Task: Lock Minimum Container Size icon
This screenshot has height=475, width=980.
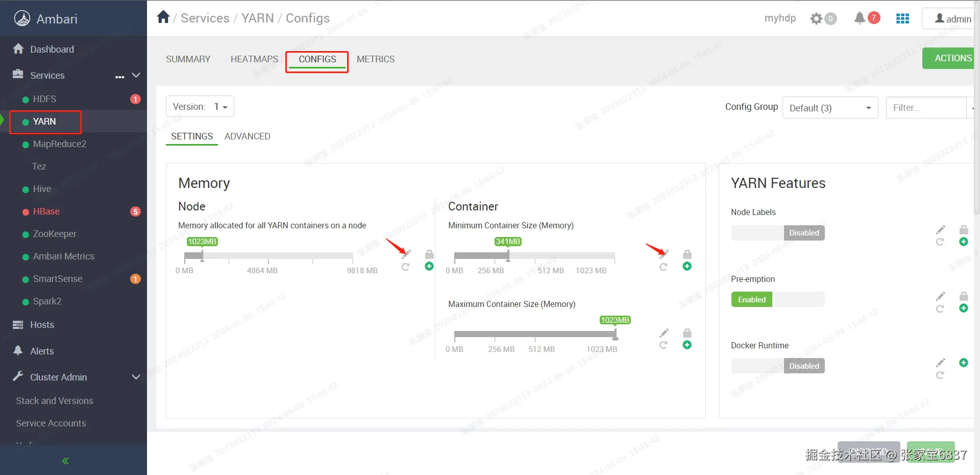Action: pos(687,254)
